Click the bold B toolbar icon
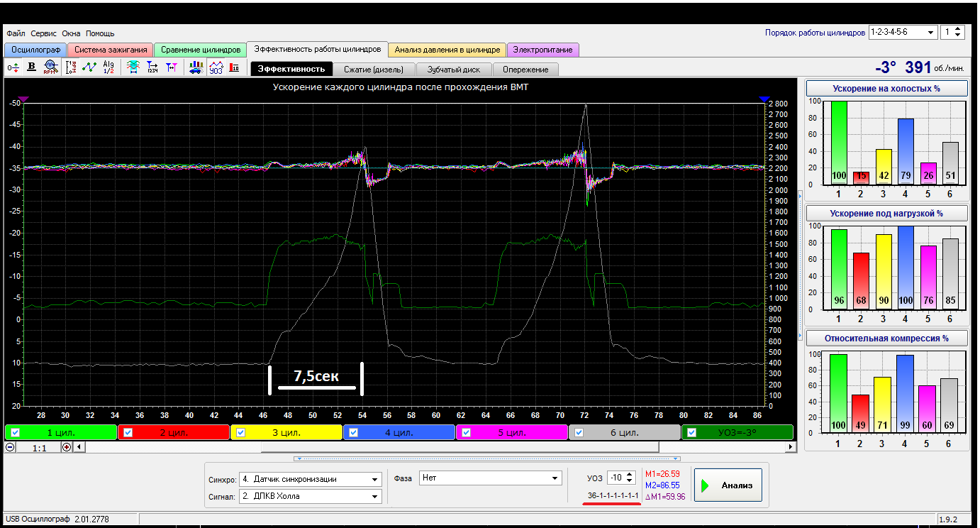The image size is (980, 528). (x=31, y=67)
